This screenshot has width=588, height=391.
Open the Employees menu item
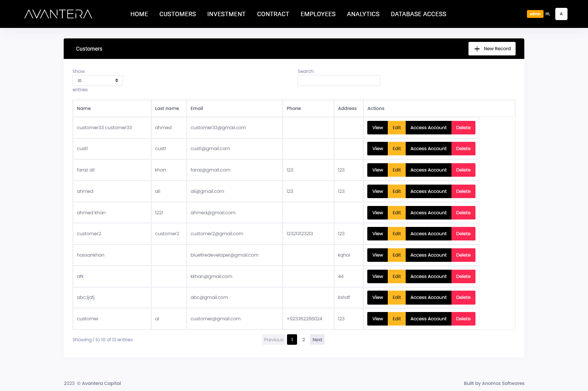318,14
